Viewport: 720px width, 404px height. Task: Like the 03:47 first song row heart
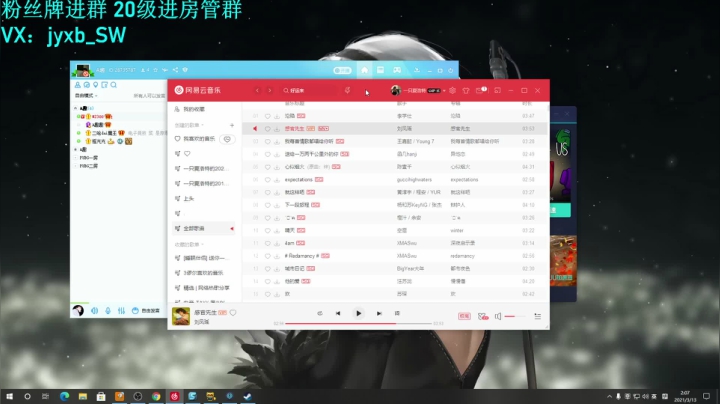coord(268,116)
